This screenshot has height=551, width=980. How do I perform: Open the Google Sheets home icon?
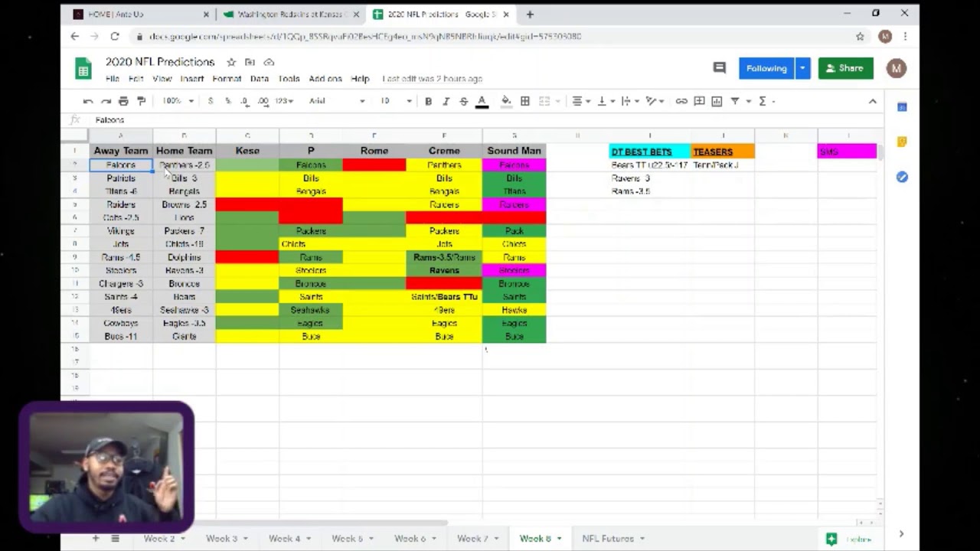83,68
